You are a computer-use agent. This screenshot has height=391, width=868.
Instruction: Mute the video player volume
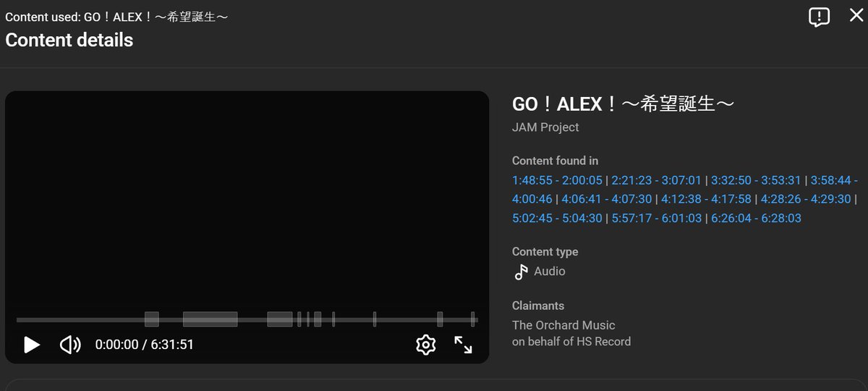pyautogui.click(x=70, y=345)
